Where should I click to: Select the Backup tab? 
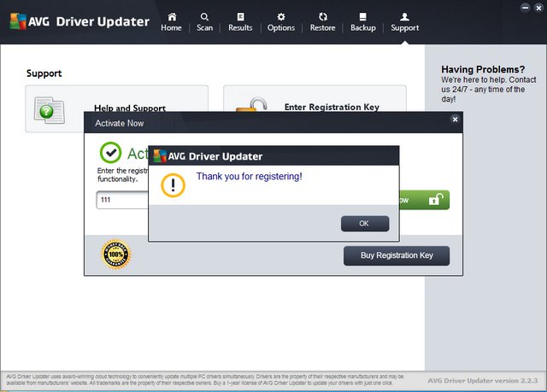[363, 22]
